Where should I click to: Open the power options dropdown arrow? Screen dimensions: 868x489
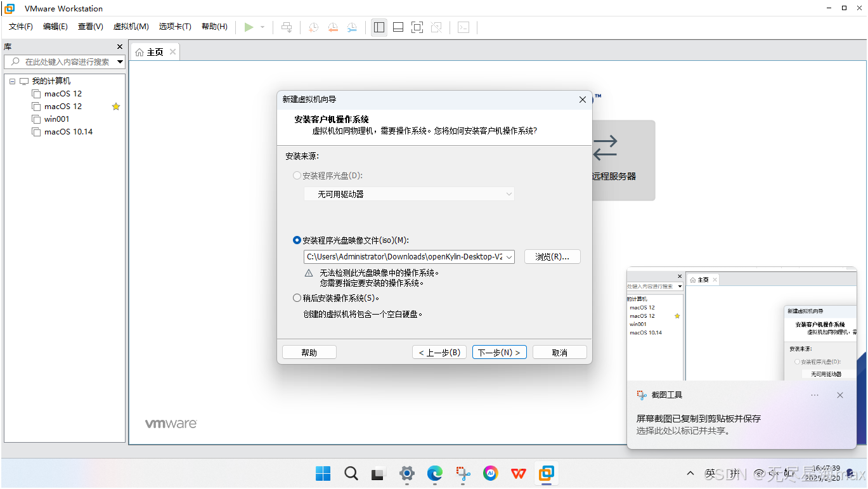[262, 27]
